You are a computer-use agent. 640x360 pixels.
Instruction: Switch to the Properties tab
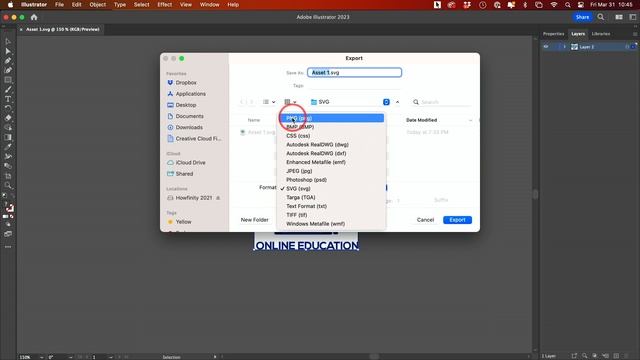click(553, 34)
